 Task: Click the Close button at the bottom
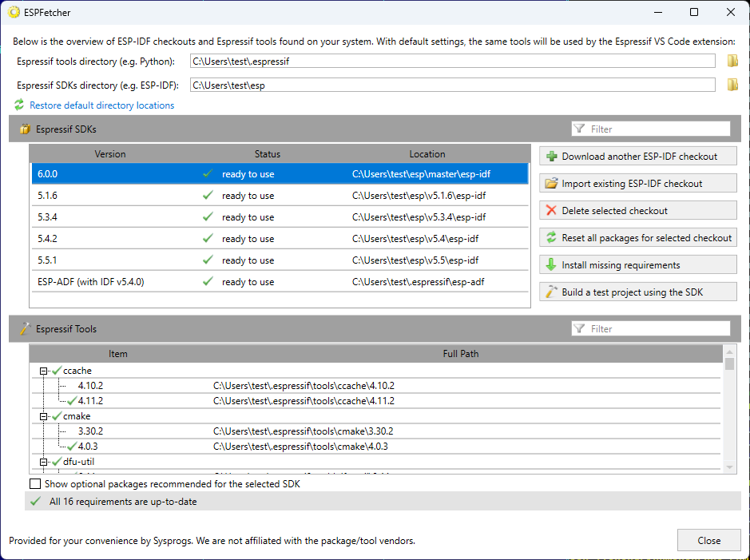[x=708, y=540]
